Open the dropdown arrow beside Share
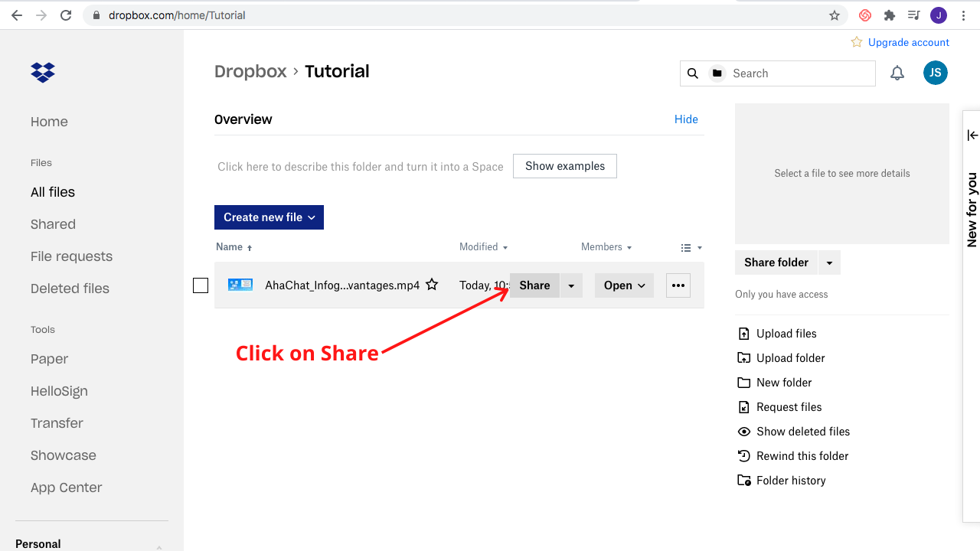Screen dimensions: 980x551 pos(571,285)
